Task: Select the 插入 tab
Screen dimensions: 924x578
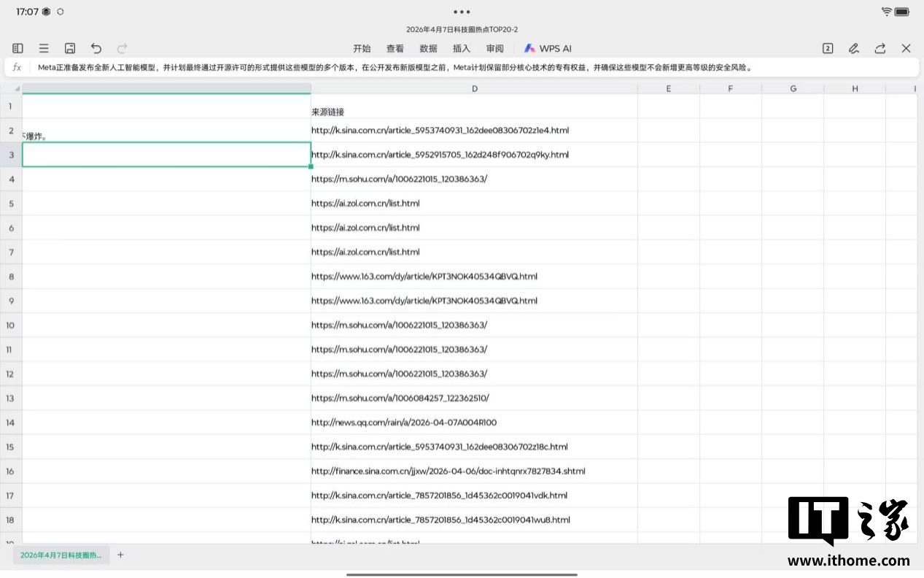Action: click(462, 49)
